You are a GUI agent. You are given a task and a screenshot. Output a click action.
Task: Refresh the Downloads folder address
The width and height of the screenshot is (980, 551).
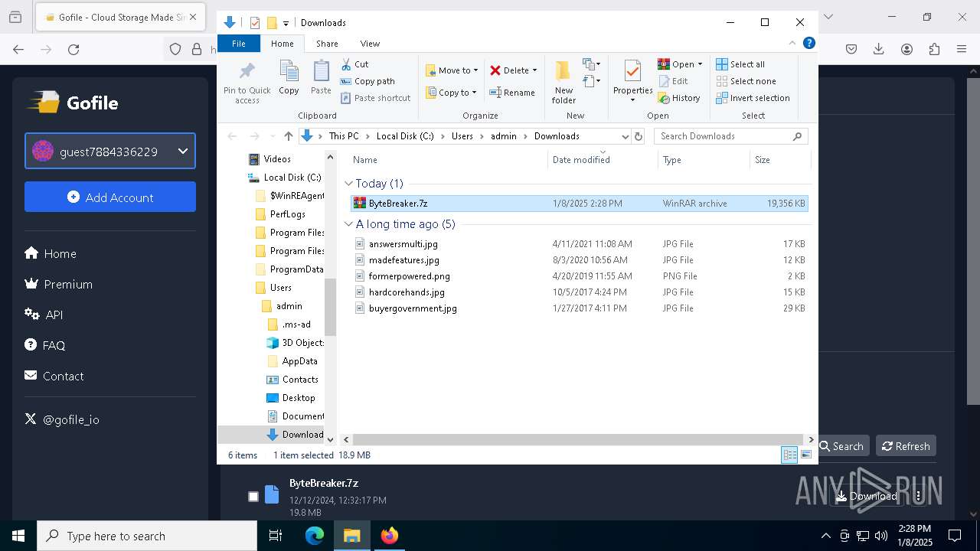(x=639, y=136)
